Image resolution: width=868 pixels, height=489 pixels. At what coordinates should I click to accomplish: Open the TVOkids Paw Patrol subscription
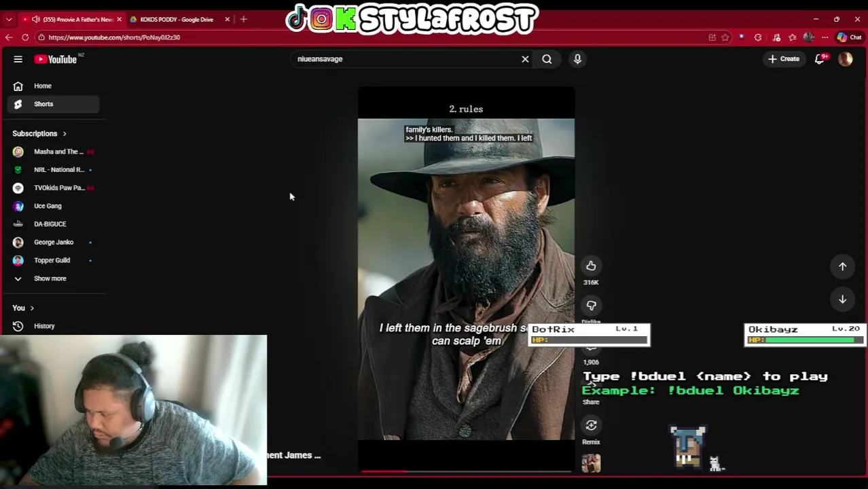(x=54, y=187)
